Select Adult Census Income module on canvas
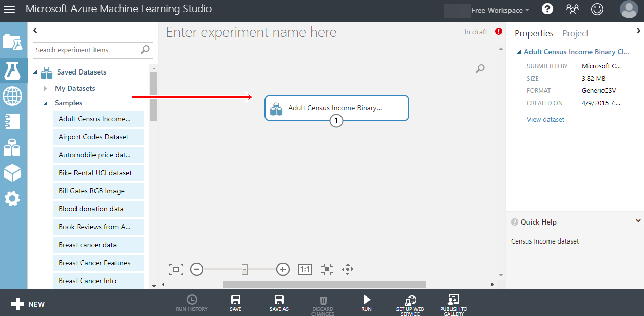This screenshot has width=644, height=316. [x=337, y=108]
